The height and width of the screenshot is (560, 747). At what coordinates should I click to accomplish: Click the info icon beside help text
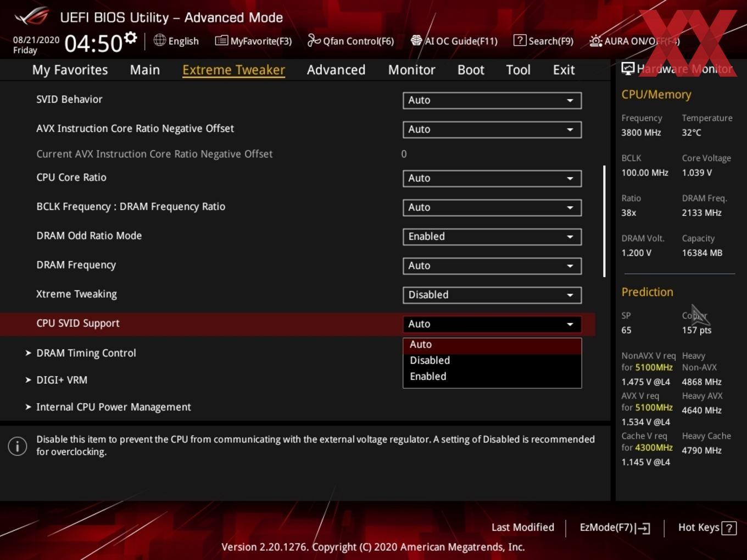(x=18, y=446)
